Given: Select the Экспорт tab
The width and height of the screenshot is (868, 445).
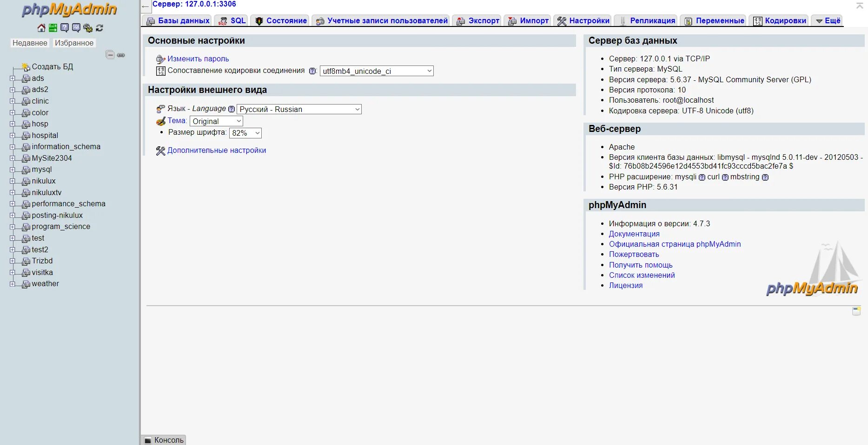Looking at the screenshot, I should tap(477, 20).
